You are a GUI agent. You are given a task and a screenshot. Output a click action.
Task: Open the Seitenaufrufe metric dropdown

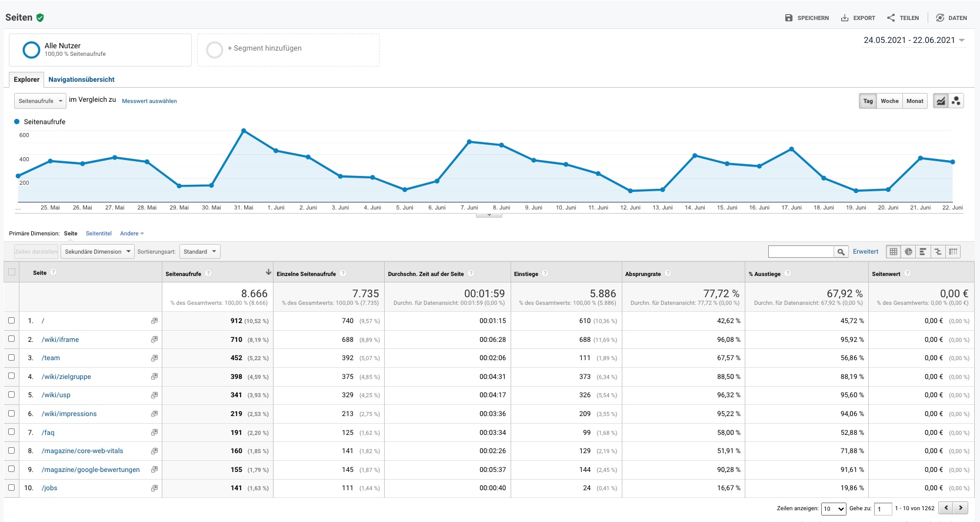pos(40,101)
